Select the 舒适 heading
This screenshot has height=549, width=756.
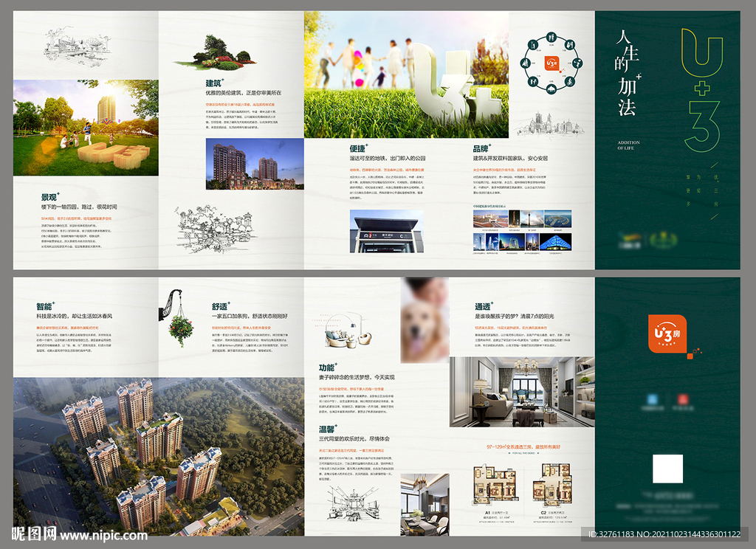tap(220, 306)
